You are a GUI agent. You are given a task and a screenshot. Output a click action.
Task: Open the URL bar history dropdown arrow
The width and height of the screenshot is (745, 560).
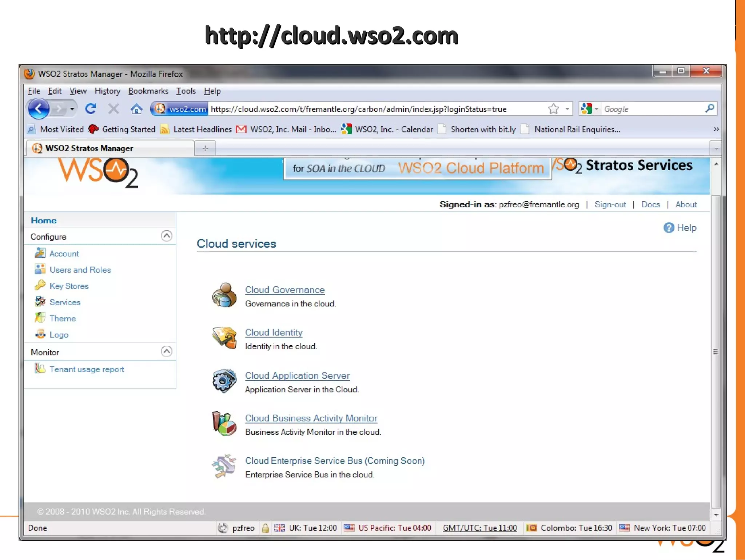coord(567,108)
